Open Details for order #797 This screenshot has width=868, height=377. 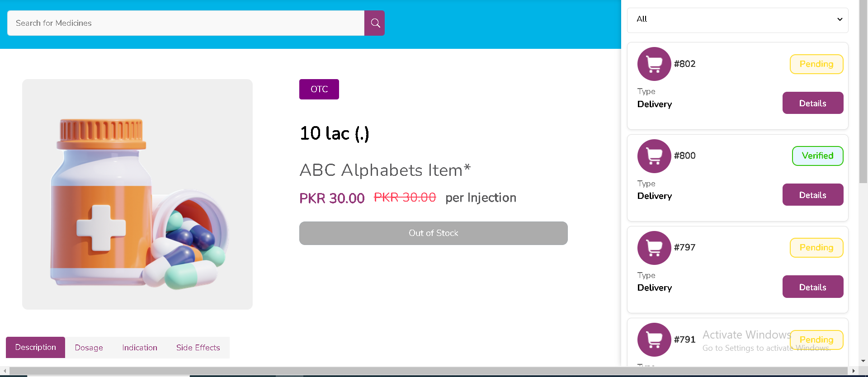point(812,287)
